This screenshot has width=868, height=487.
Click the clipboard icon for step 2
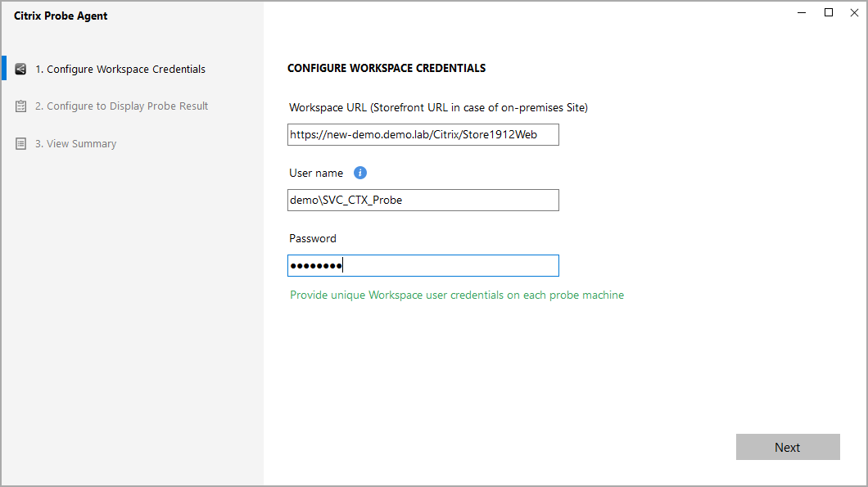tap(21, 106)
